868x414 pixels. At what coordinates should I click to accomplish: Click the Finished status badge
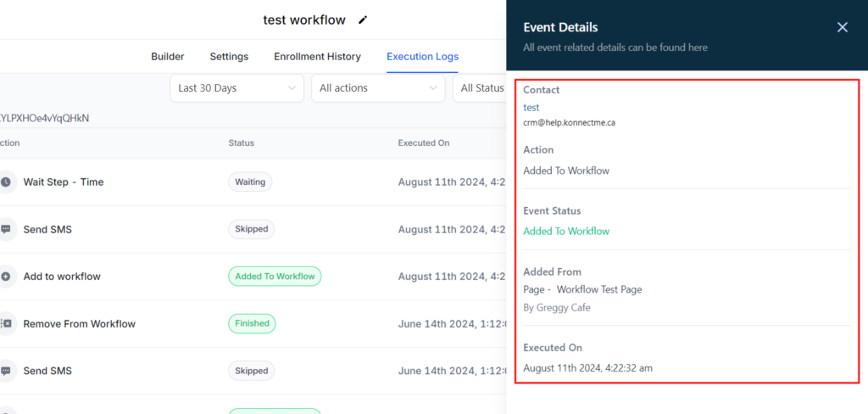(x=252, y=323)
